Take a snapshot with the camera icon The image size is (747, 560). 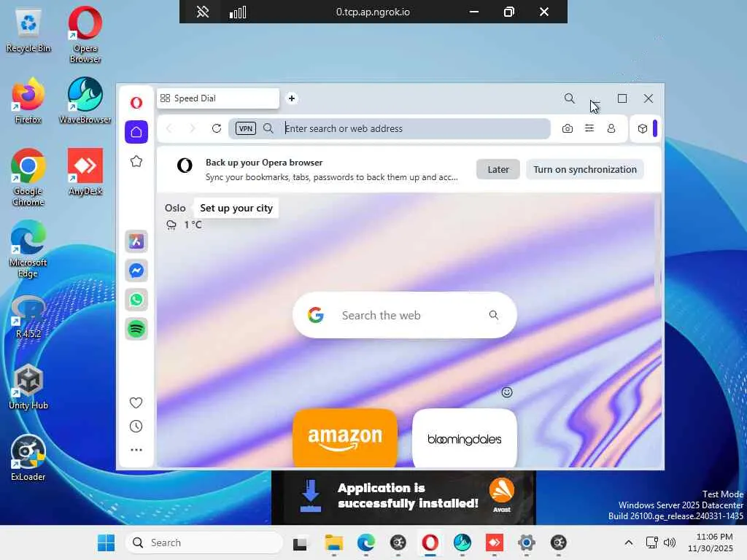pyautogui.click(x=568, y=128)
